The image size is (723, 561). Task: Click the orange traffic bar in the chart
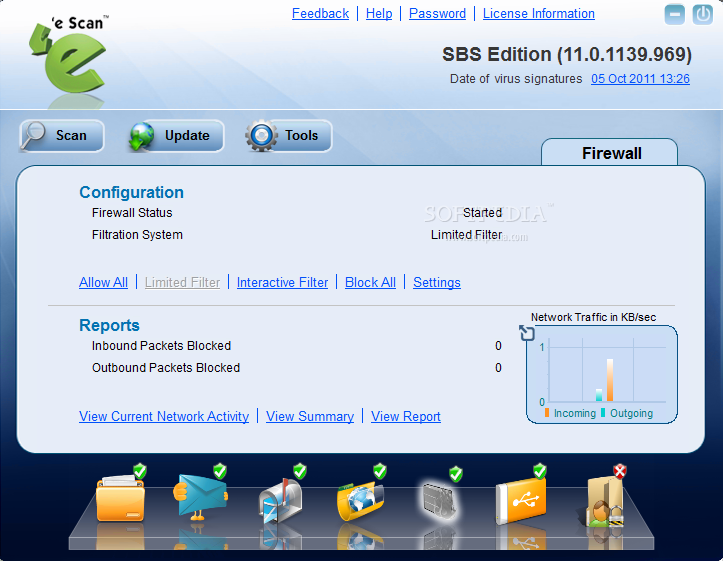[610, 380]
